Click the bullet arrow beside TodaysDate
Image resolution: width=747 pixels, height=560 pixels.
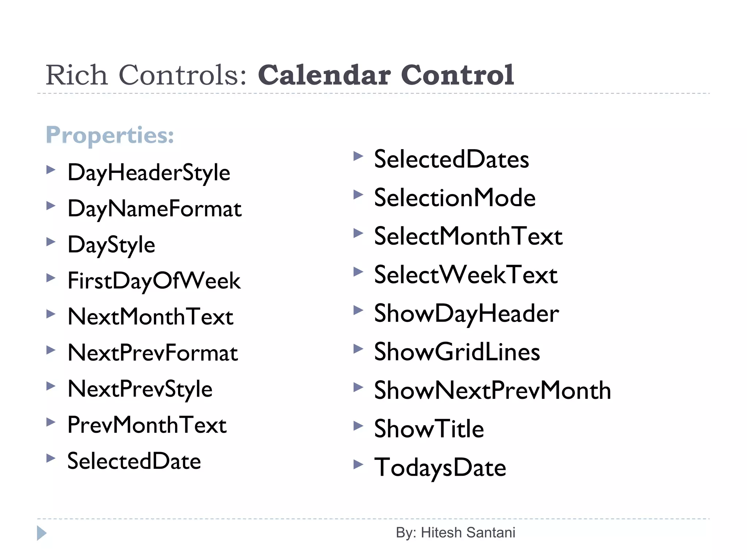pyautogui.click(x=359, y=464)
